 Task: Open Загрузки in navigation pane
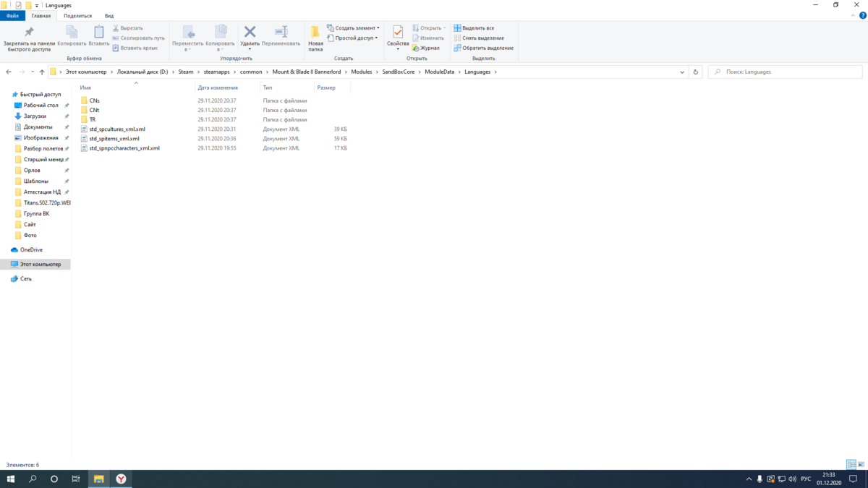(35, 116)
